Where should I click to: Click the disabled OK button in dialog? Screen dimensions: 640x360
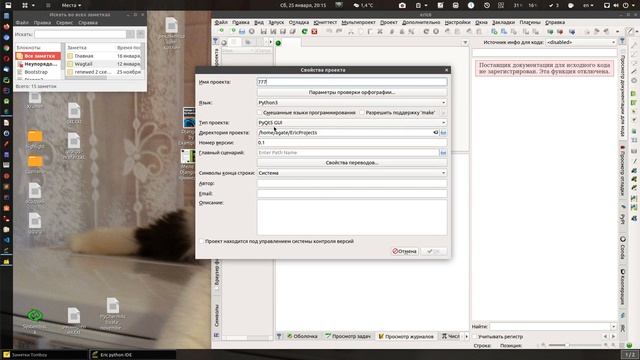434,251
